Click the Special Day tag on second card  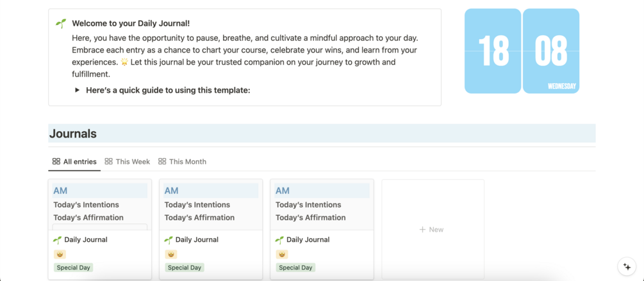[x=185, y=268]
